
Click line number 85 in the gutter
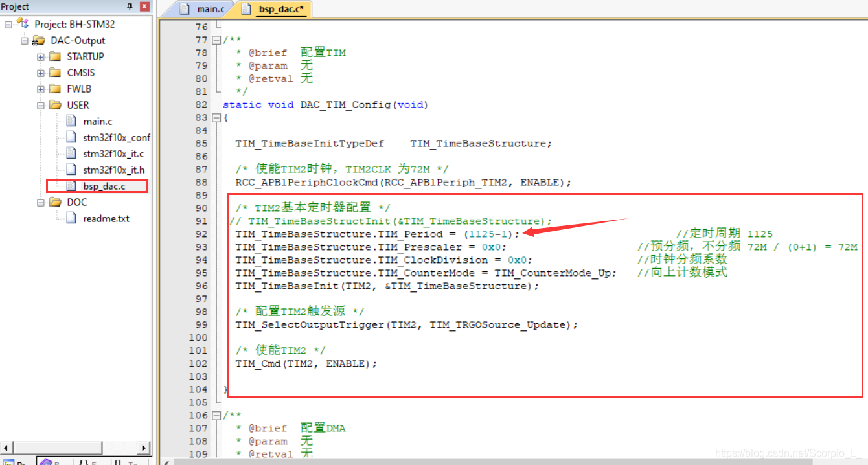pyautogui.click(x=201, y=143)
